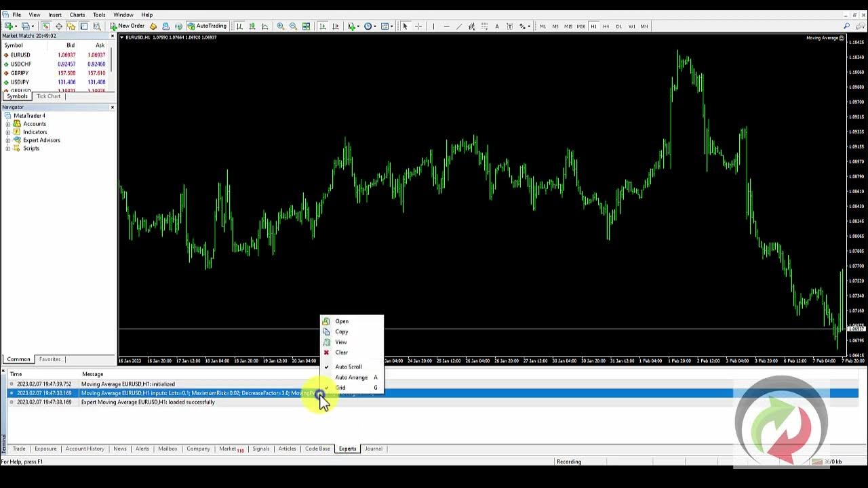Switch timeframe to M15
The width and height of the screenshot is (868, 488).
pyautogui.click(x=568, y=26)
